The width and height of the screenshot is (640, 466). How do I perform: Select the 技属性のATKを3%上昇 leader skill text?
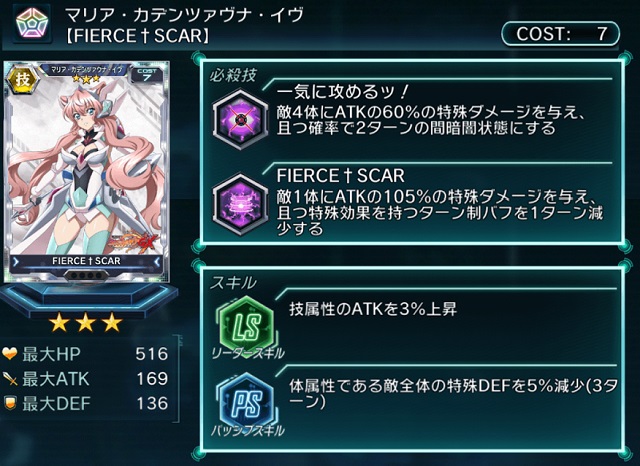373,309
